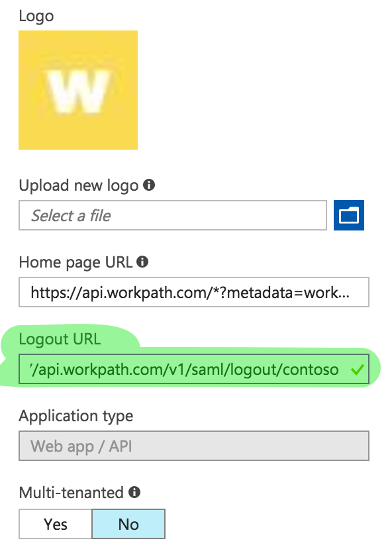Select No for Multi-tenanted
Viewport: 392px width, 559px height.
pos(128,524)
